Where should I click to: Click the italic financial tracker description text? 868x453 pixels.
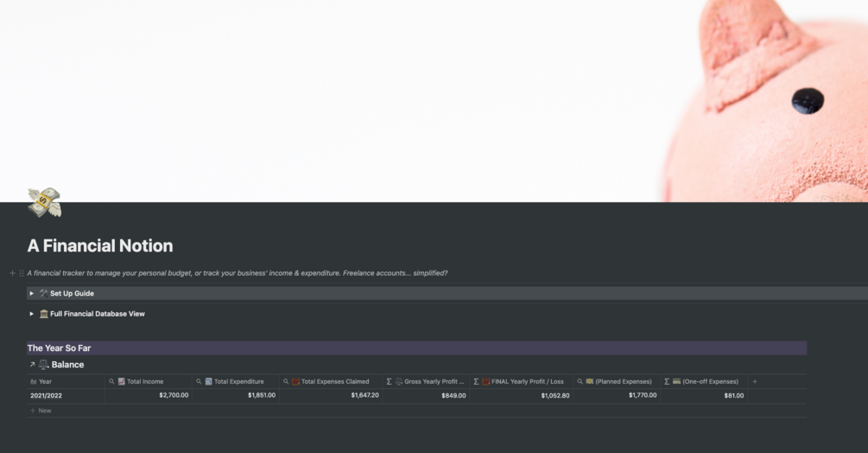click(238, 273)
